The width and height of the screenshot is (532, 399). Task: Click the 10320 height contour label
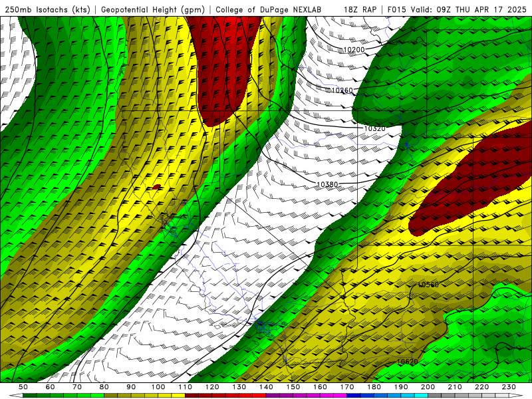pos(374,128)
